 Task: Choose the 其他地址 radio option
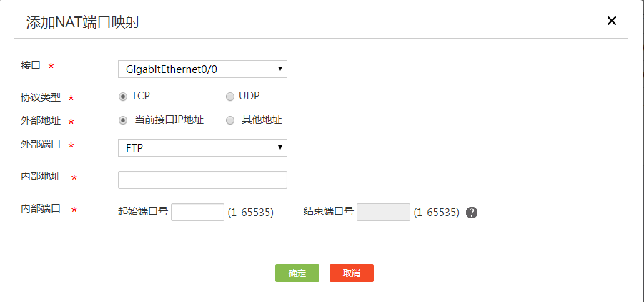point(230,120)
